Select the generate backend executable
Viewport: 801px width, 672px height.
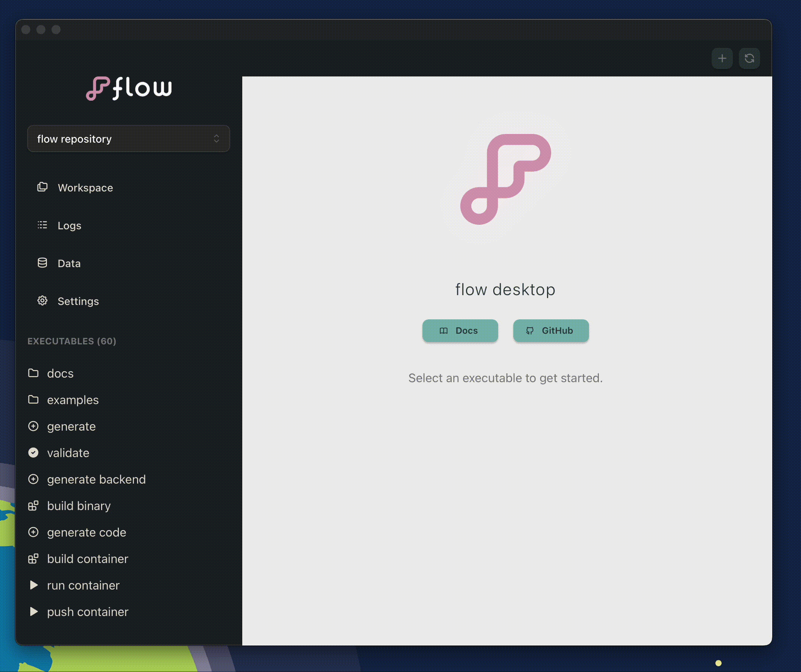129,479
